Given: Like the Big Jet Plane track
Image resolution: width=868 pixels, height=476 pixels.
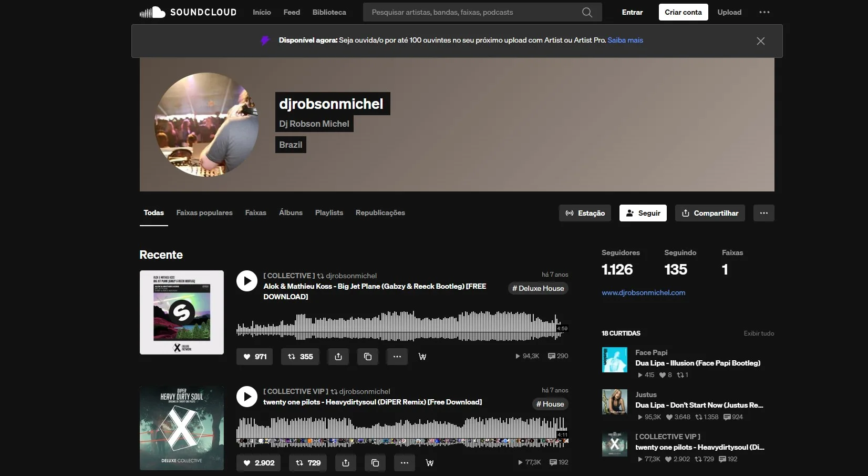Looking at the screenshot, I should [255, 357].
